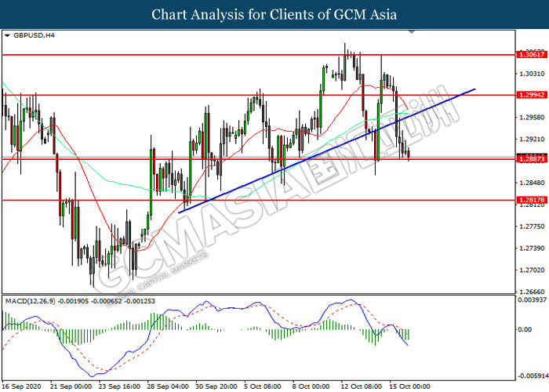This screenshot has height=392, width=549.
Task: Click the 30 Sep 20:00 time label
Action: (x=216, y=387)
